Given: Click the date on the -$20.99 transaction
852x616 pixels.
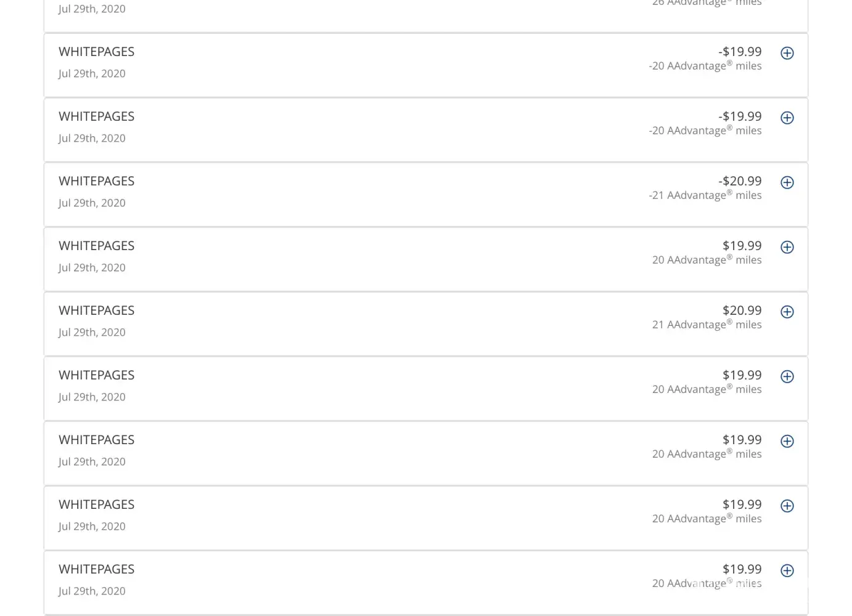Looking at the screenshot, I should click(x=92, y=203).
